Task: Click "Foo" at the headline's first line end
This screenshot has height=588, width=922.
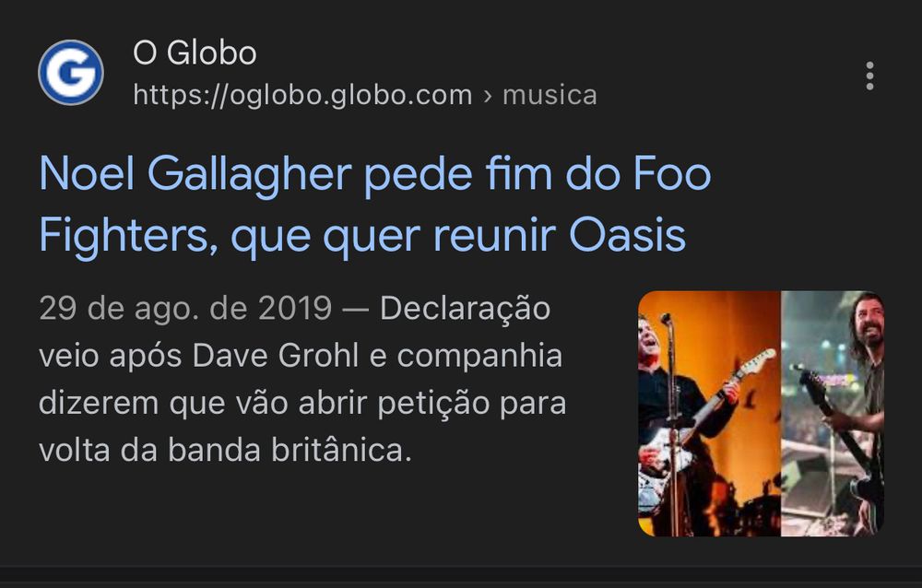Action: [x=672, y=174]
